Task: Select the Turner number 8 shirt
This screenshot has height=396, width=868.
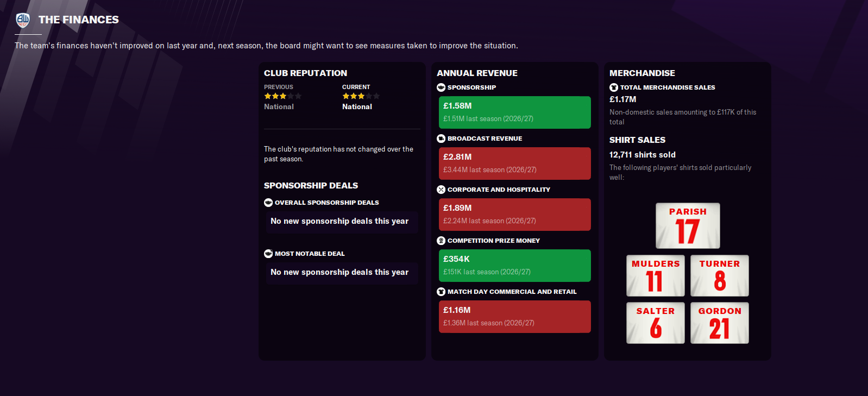Action: click(x=720, y=275)
